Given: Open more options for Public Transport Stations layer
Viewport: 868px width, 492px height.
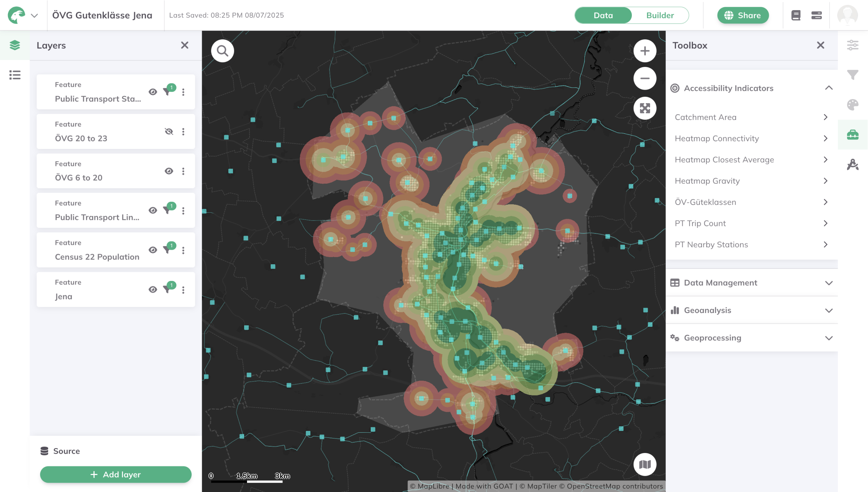Looking at the screenshot, I should pos(183,92).
